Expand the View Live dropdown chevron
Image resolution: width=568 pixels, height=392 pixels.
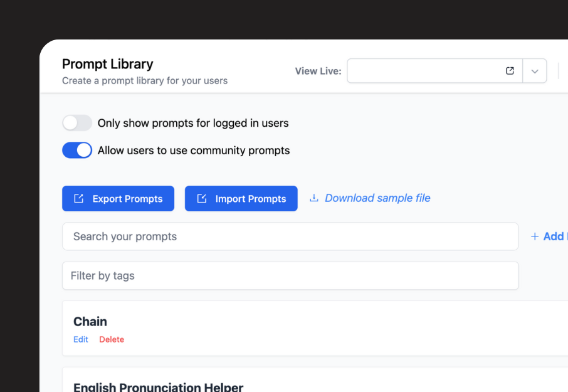tap(535, 71)
